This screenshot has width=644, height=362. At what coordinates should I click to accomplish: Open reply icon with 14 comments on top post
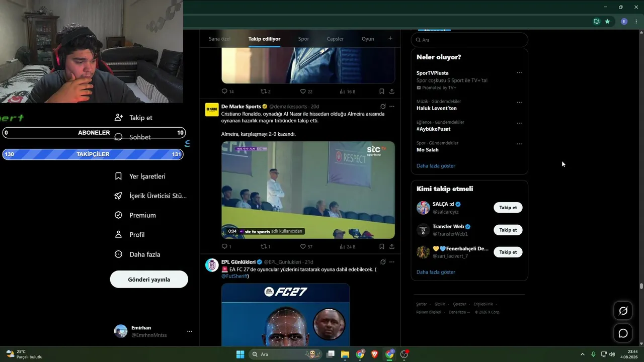[x=224, y=92]
